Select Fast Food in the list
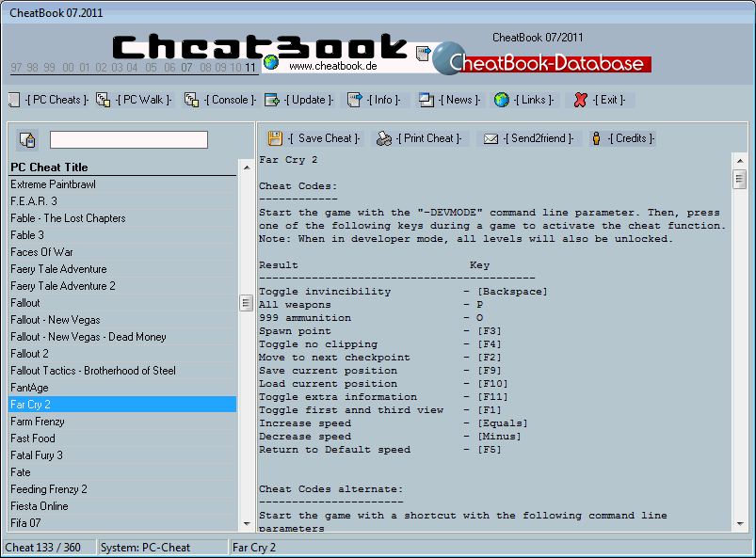Viewport: 756px width, 558px height. (x=123, y=438)
